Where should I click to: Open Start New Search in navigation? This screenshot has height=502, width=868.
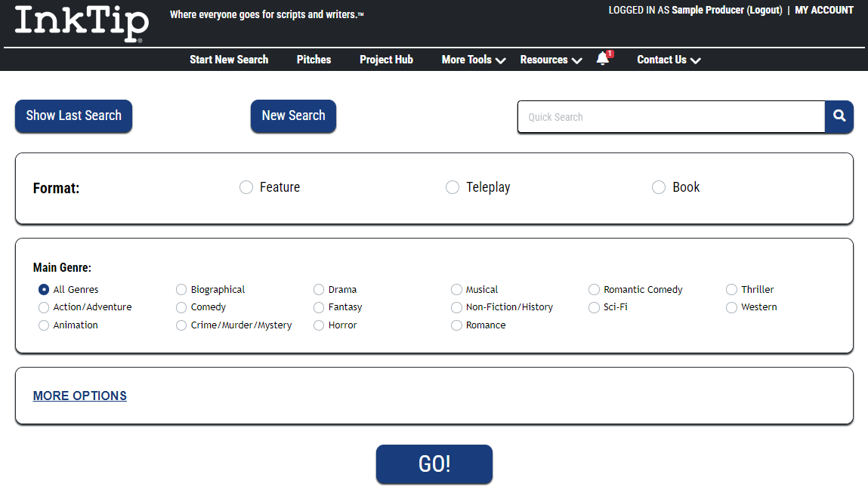pos(229,60)
